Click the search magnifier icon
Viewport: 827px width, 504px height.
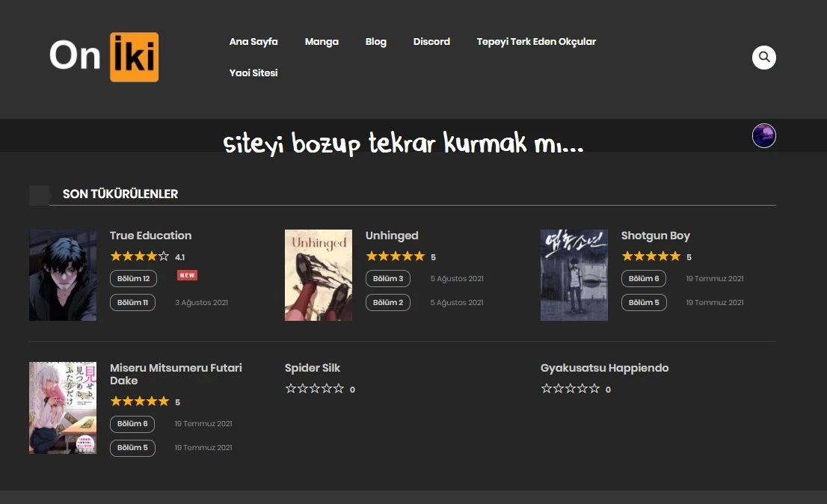coord(763,57)
